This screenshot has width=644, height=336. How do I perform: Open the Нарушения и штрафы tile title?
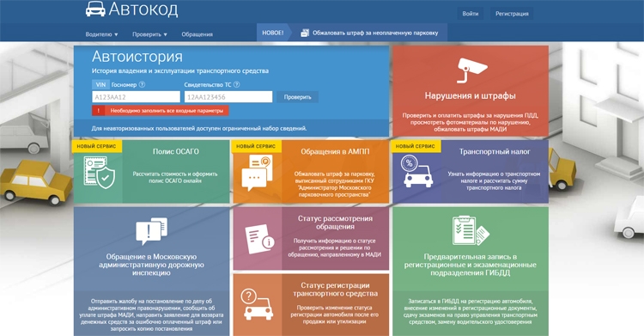pos(471,96)
